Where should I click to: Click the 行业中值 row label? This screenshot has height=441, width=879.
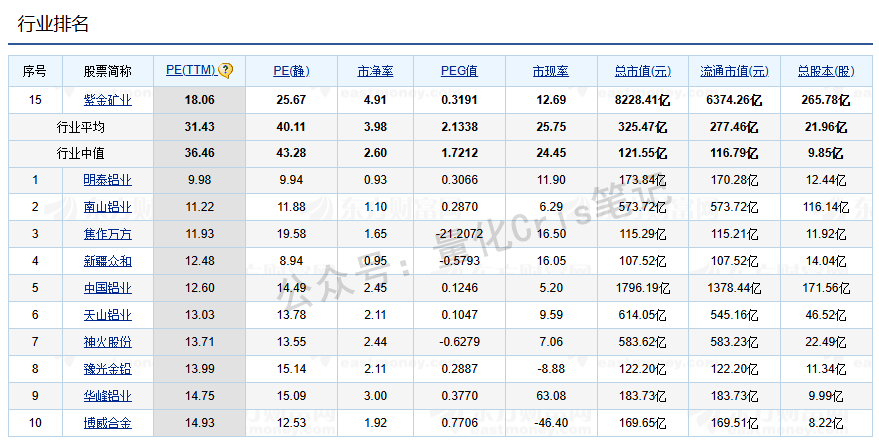click(81, 154)
